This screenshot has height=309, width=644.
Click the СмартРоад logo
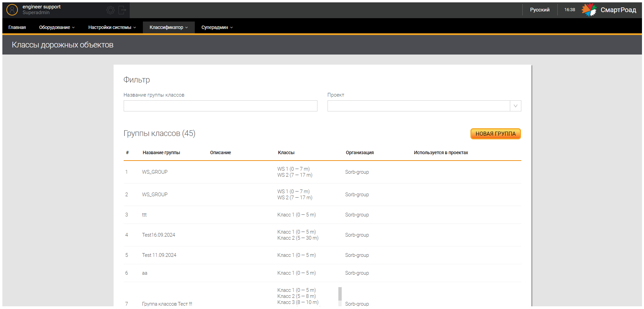(609, 10)
